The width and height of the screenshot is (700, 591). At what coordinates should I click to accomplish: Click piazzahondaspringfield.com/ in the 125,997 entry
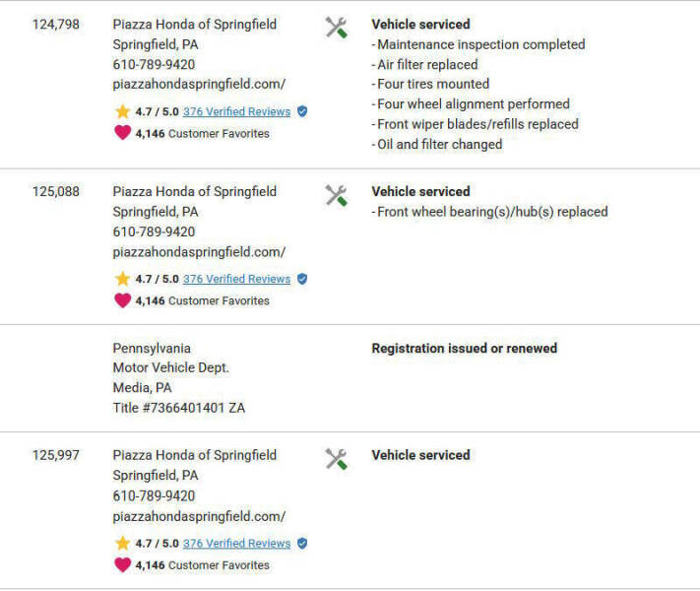tap(199, 517)
